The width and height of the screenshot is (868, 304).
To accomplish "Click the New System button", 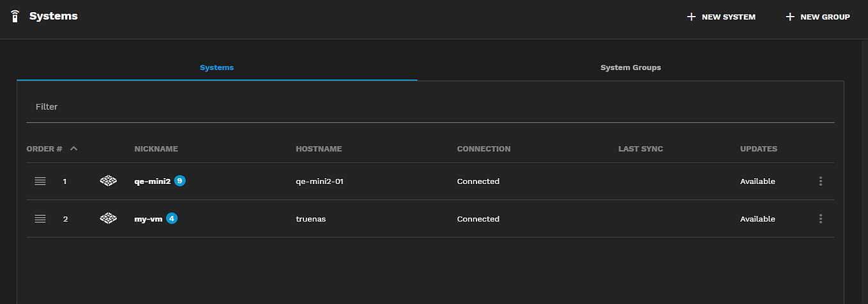I will (x=721, y=17).
